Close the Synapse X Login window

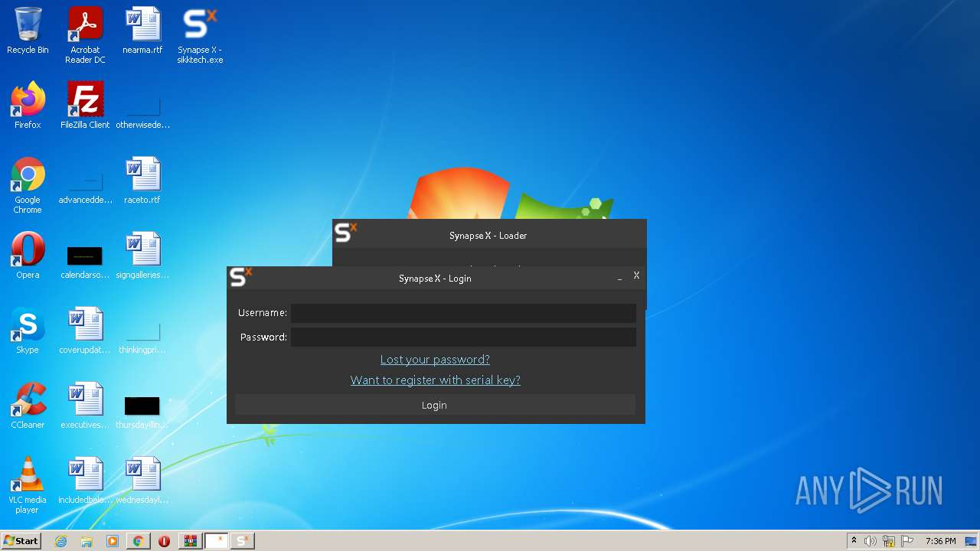coord(636,275)
